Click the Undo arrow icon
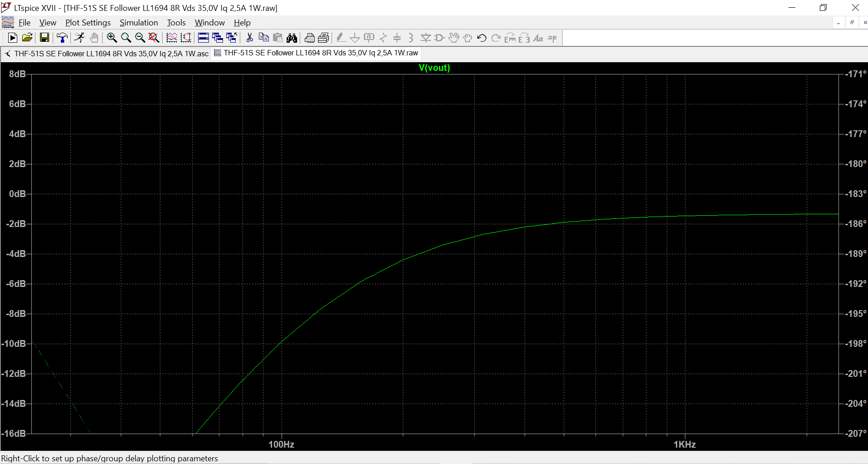The height and width of the screenshot is (464, 868). pyautogui.click(x=482, y=38)
